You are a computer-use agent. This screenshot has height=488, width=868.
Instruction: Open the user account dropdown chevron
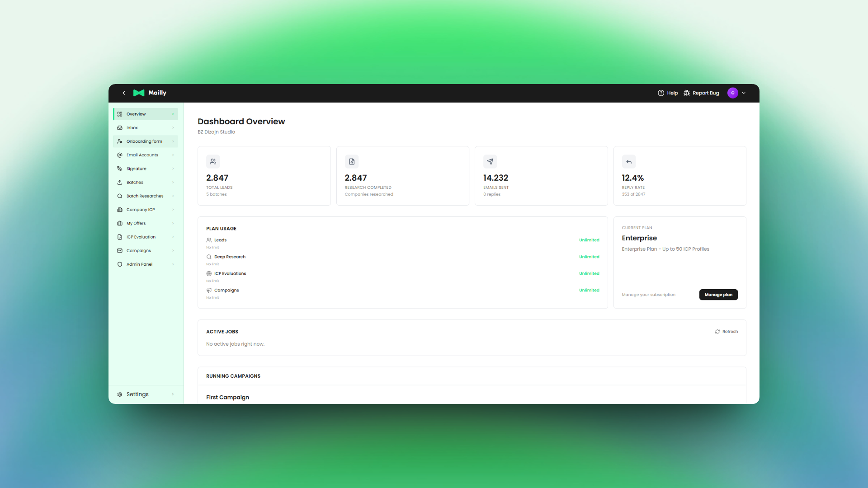pos(744,93)
